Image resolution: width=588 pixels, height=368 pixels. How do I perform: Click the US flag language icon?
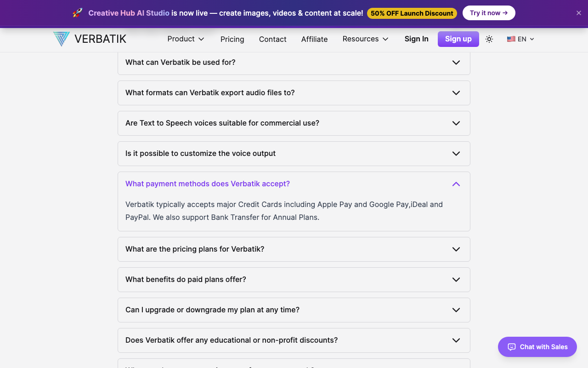point(511,39)
